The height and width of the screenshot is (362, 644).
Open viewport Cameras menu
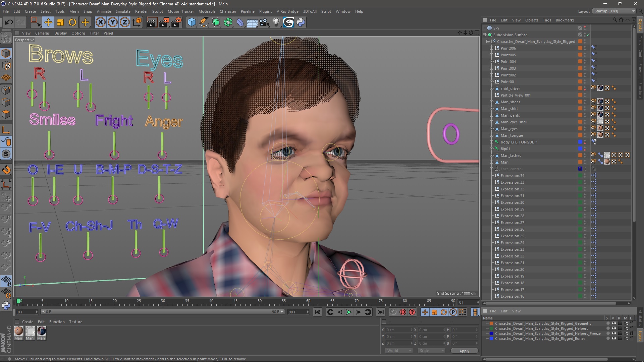point(42,33)
